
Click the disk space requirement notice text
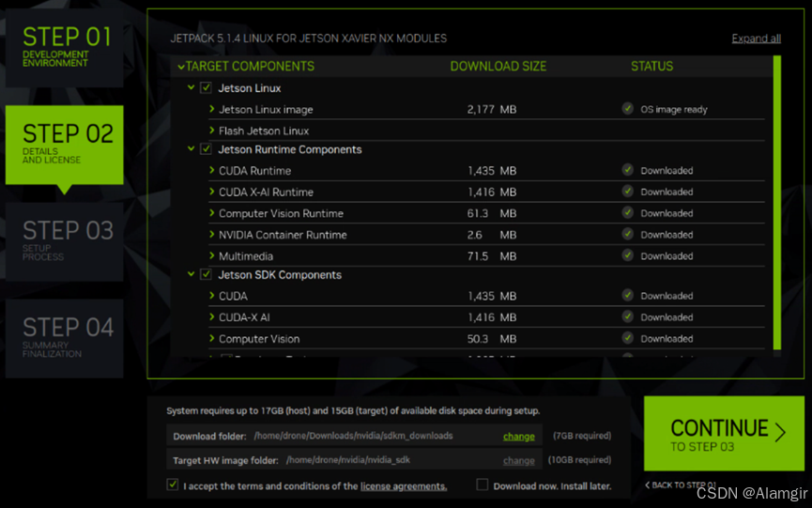[x=353, y=410]
